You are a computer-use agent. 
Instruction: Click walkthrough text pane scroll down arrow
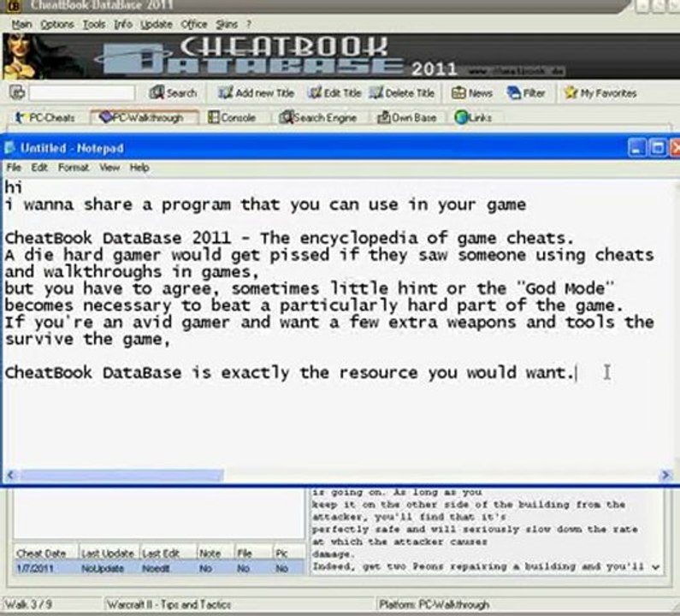(x=656, y=566)
